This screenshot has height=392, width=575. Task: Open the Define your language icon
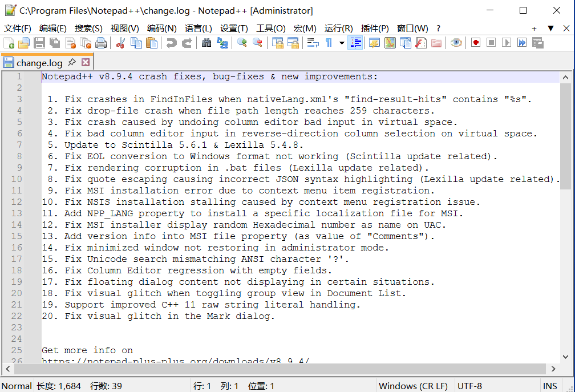tap(374, 43)
